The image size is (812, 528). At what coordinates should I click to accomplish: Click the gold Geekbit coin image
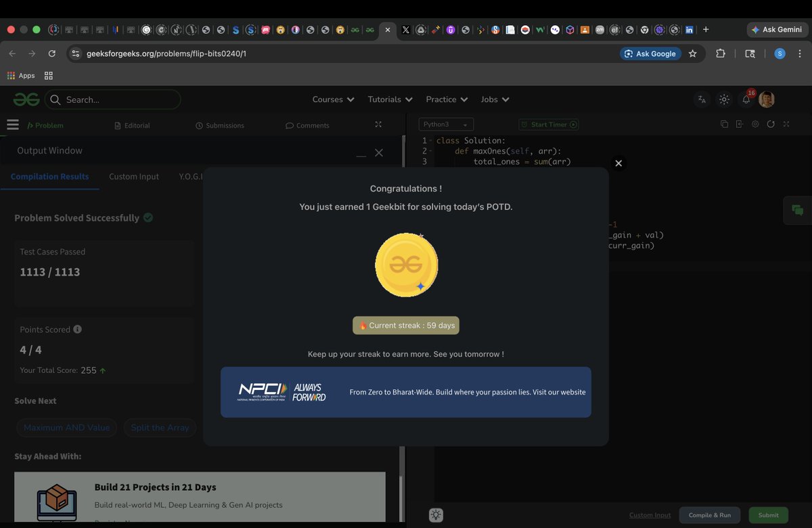pos(406,265)
